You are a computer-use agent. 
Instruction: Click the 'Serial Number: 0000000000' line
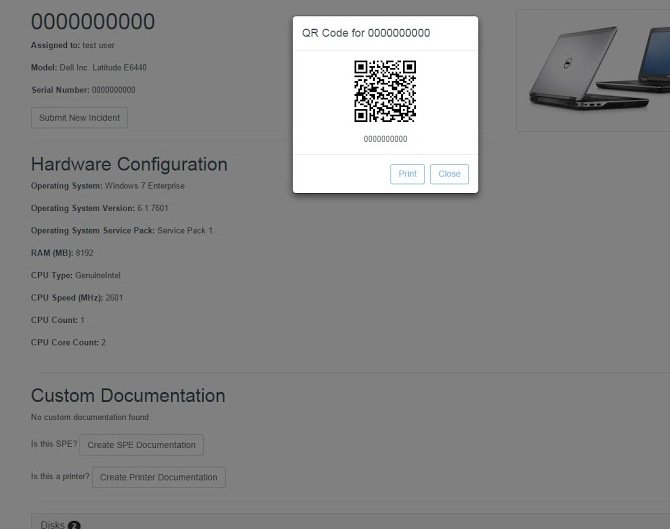83,90
